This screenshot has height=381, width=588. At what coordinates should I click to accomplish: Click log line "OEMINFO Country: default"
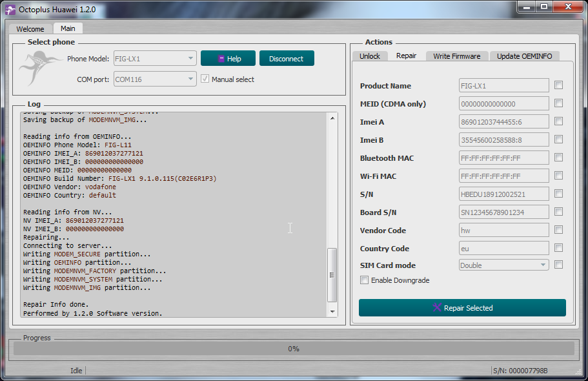pyautogui.click(x=69, y=195)
